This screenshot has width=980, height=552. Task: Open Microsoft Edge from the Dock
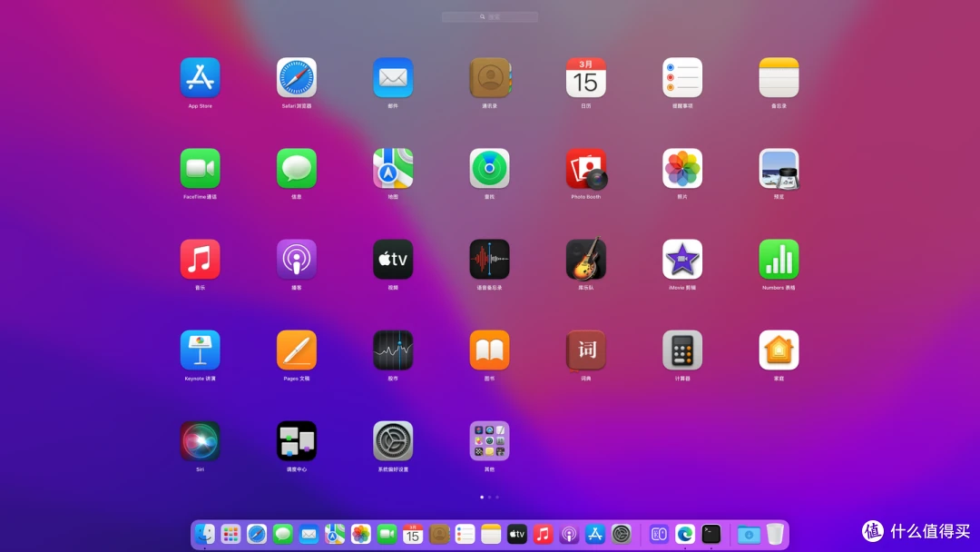pyautogui.click(x=685, y=534)
